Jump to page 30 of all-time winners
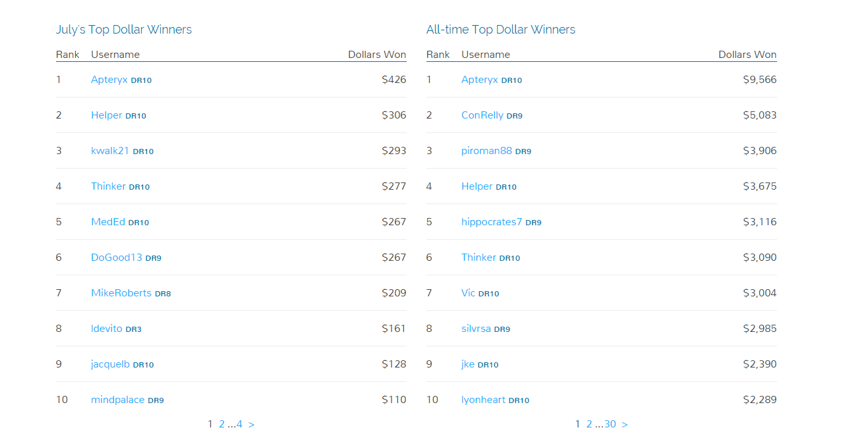868x438 pixels. pyautogui.click(x=610, y=424)
